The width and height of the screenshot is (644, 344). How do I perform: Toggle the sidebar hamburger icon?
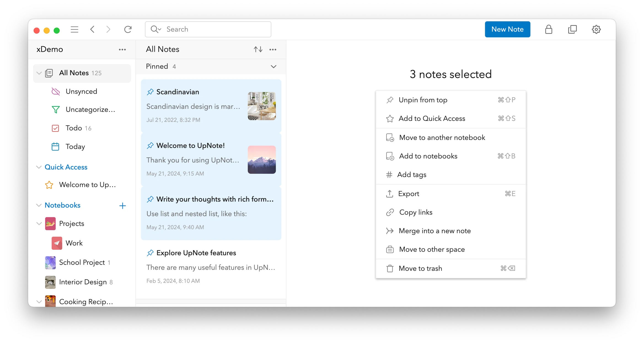pos(74,29)
